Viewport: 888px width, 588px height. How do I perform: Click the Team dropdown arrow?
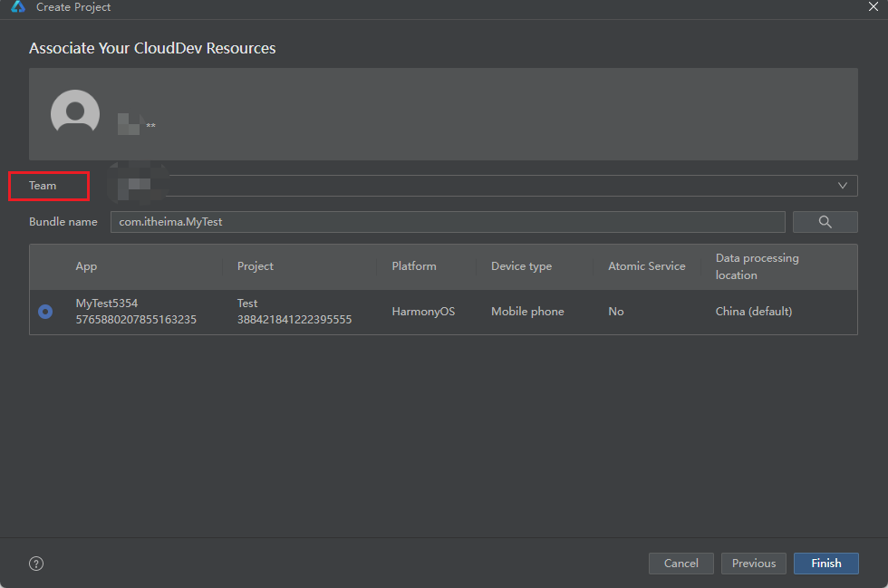843,186
